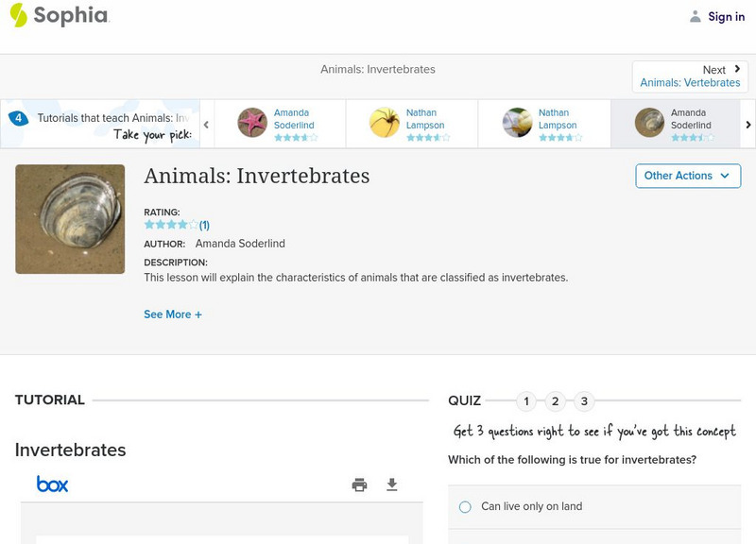This screenshot has width=756, height=544.
Task: Select the answer 'Can live only on land'
Action: (464, 506)
